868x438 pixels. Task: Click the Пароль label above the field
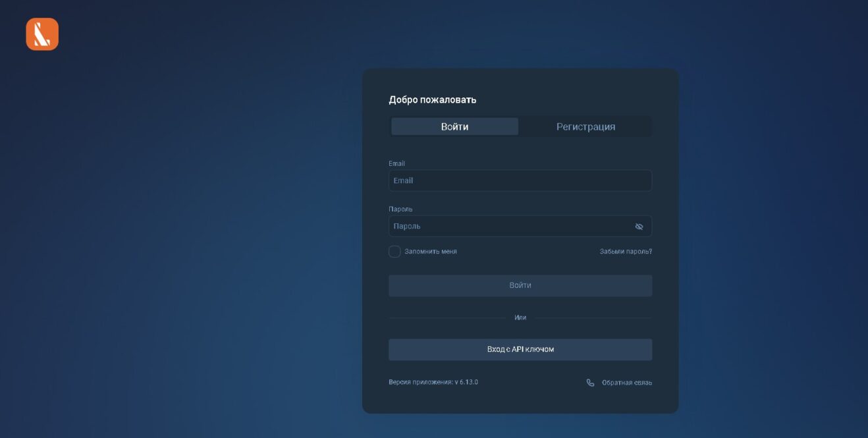400,209
